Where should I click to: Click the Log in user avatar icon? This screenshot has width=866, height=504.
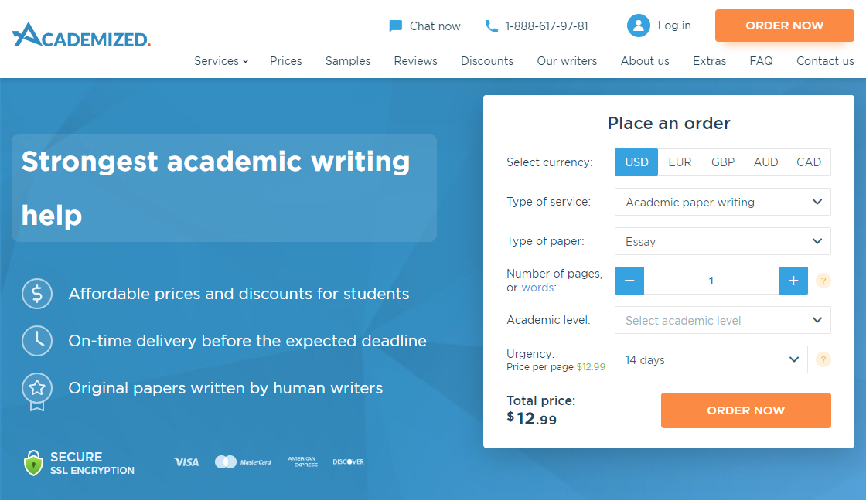(639, 26)
